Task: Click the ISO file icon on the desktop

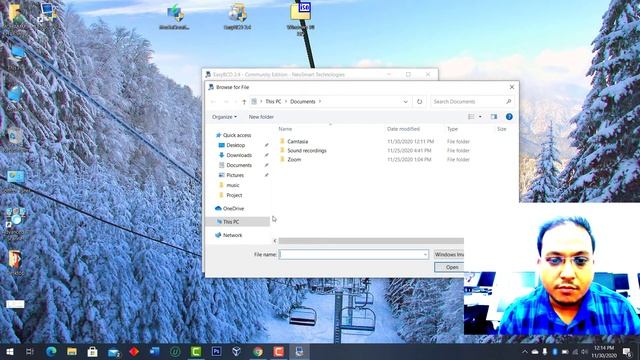Action: point(300,18)
